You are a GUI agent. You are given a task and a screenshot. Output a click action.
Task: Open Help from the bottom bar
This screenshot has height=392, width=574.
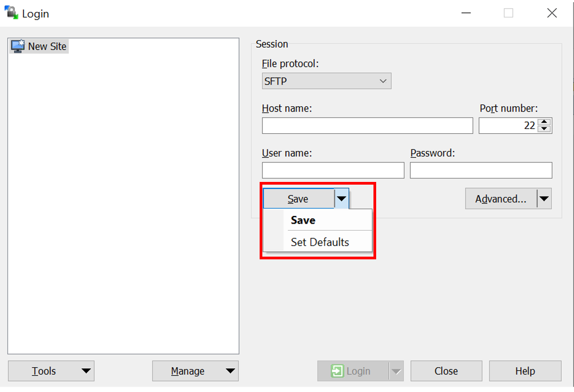point(525,371)
